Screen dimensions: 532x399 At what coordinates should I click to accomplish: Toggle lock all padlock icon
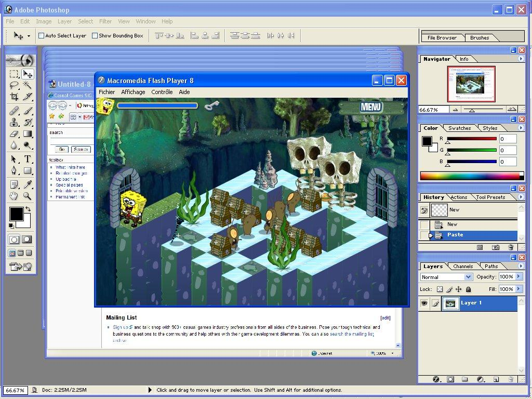tap(468, 289)
